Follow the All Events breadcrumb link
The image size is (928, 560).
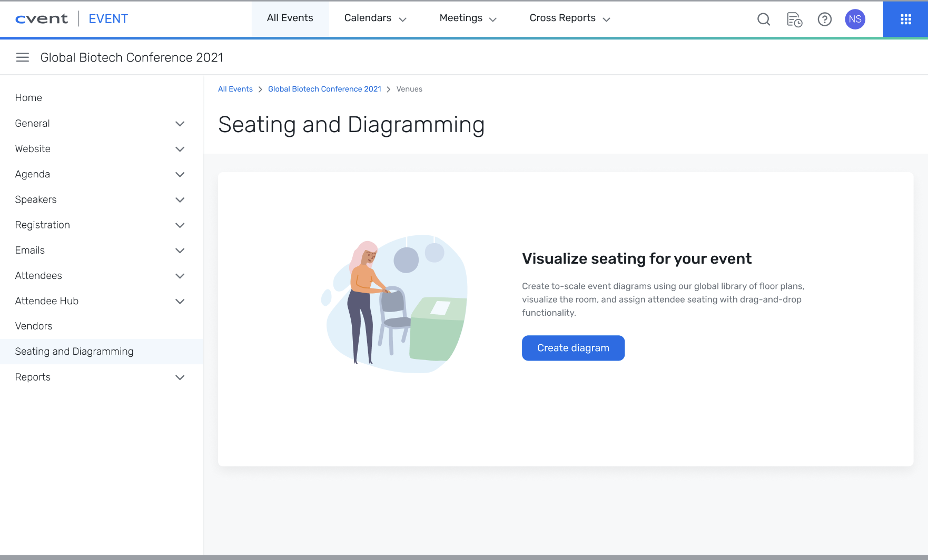click(x=235, y=89)
